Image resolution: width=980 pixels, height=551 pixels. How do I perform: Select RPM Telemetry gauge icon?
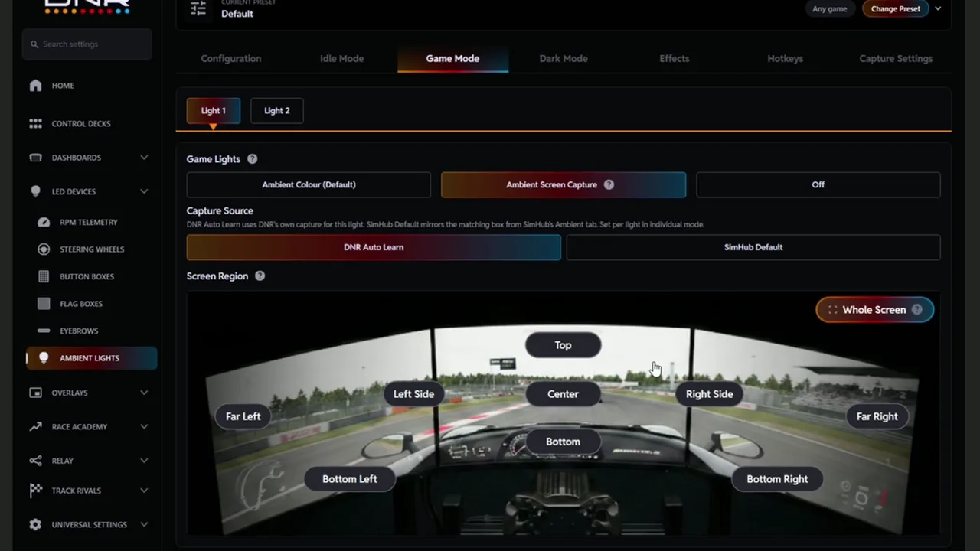[44, 222]
